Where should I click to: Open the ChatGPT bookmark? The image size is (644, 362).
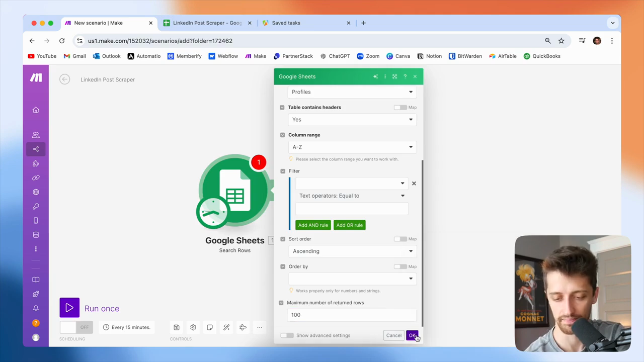coord(335,56)
